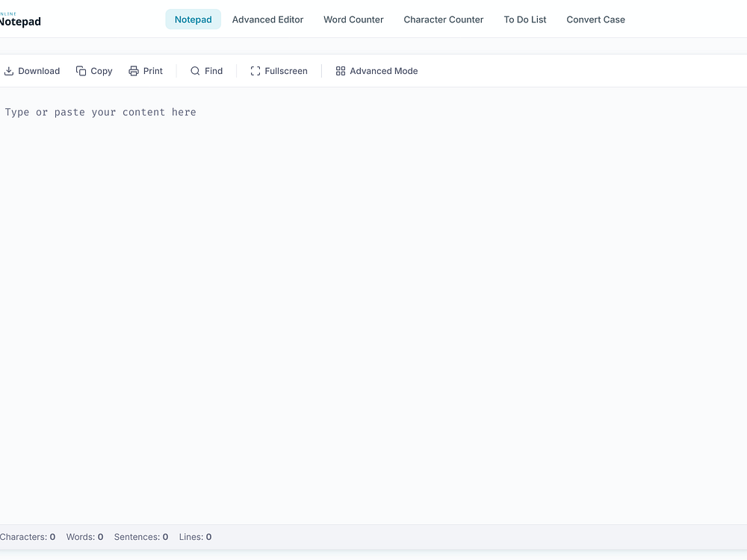This screenshot has height=560, width=747.
Task: Switch to the Advanced Editor tab
Action: pos(267,19)
